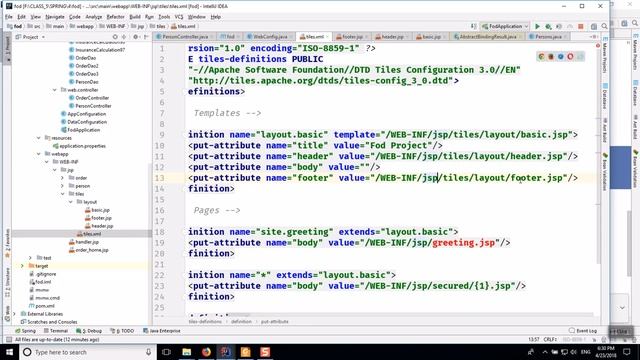The width and height of the screenshot is (640, 360).
Task: Open Project Structure icon next to search
Action: 594,26
